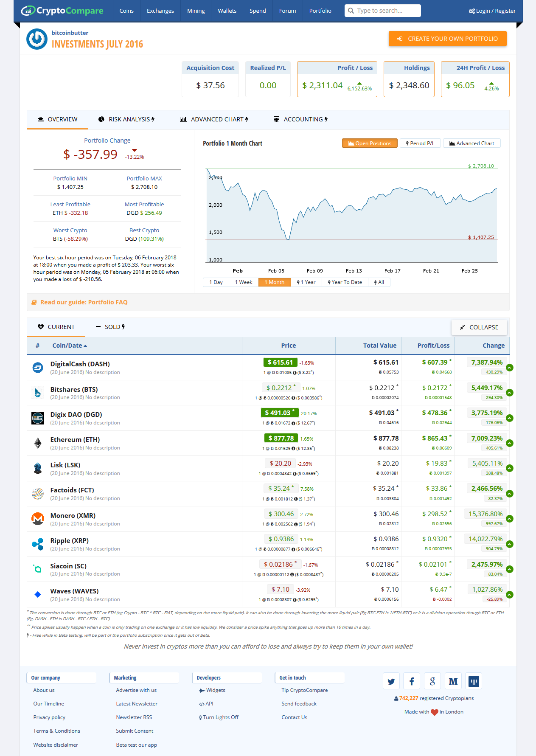This screenshot has width=536, height=756.
Task: Expand the Ripple row with green arrow
Action: [510, 544]
